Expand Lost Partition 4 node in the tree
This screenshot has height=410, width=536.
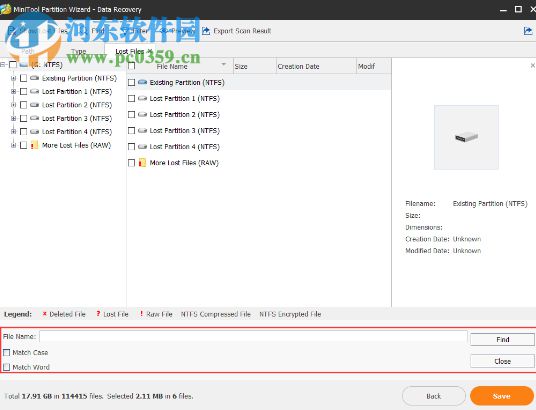13,132
